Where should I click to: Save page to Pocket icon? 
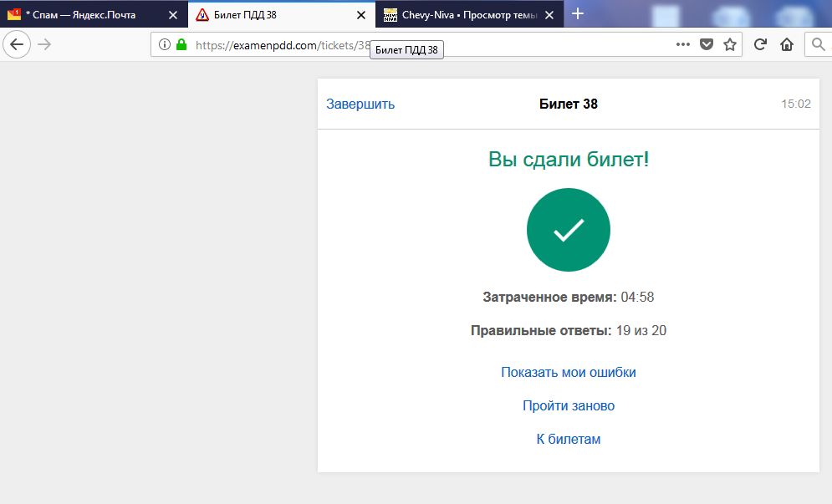click(x=707, y=45)
